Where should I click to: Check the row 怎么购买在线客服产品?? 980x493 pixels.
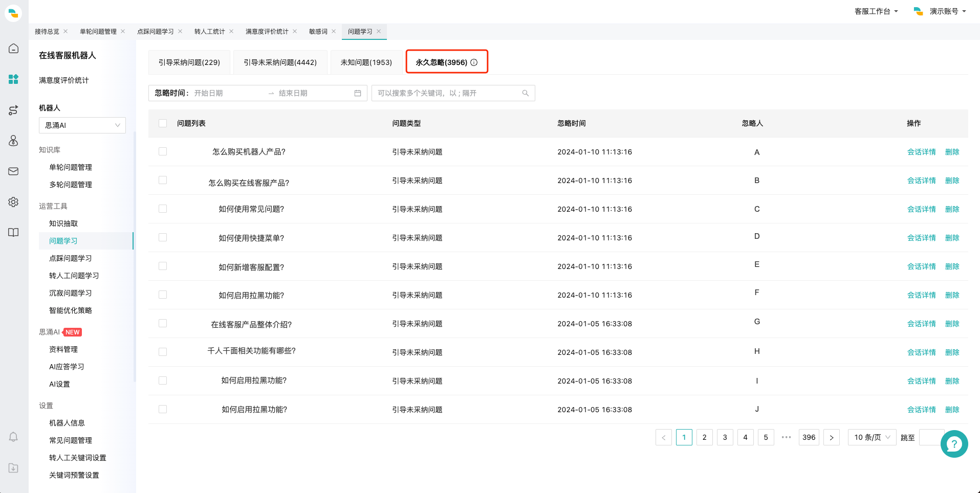pyautogui.click(x=163, y=180)
